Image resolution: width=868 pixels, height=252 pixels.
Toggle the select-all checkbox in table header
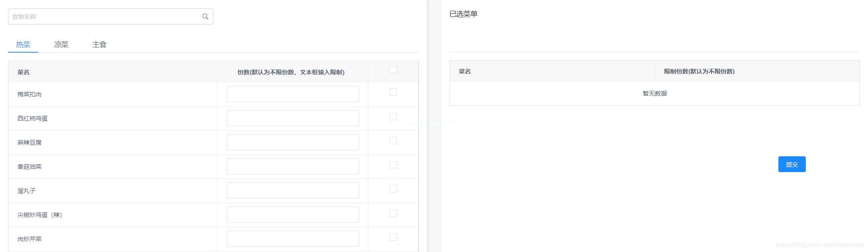click(x=393, y=70)
